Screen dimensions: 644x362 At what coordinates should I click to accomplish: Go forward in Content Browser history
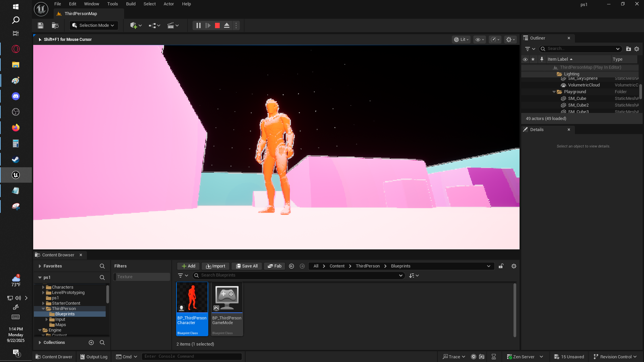pyautogui.click(x=302, y=266)
